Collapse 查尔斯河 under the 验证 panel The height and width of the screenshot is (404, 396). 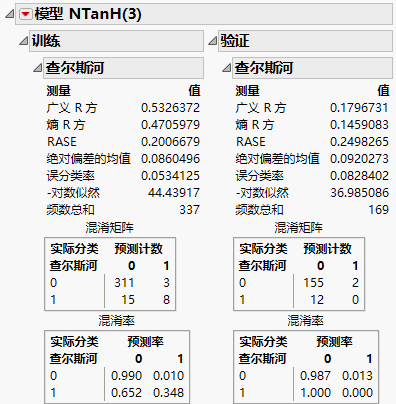[226, 68]
